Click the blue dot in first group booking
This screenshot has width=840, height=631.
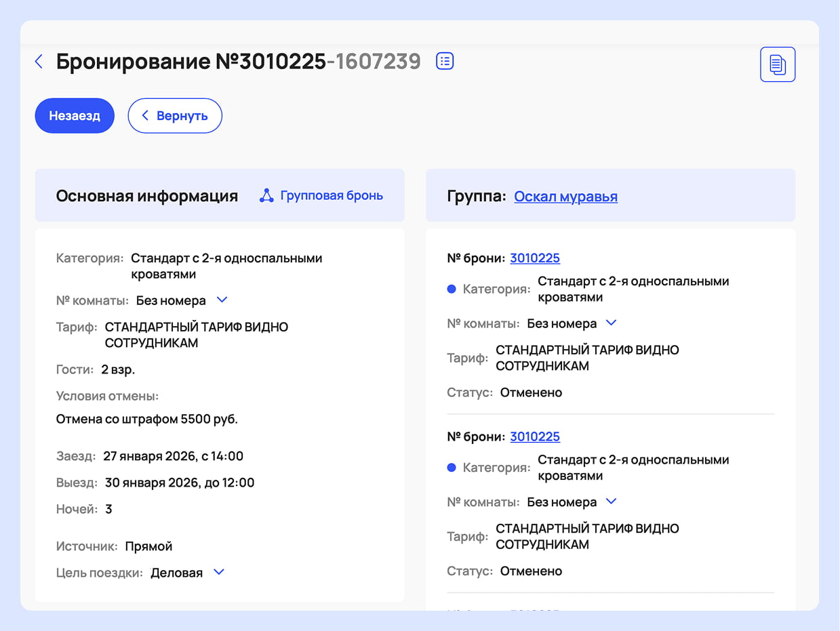452,289
